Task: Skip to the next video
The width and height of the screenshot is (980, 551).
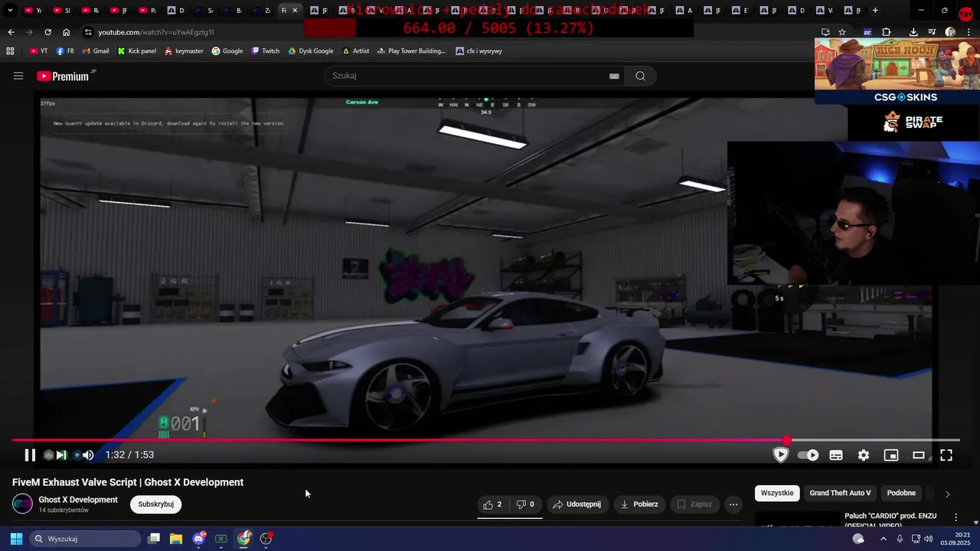Action: point(61,455)
